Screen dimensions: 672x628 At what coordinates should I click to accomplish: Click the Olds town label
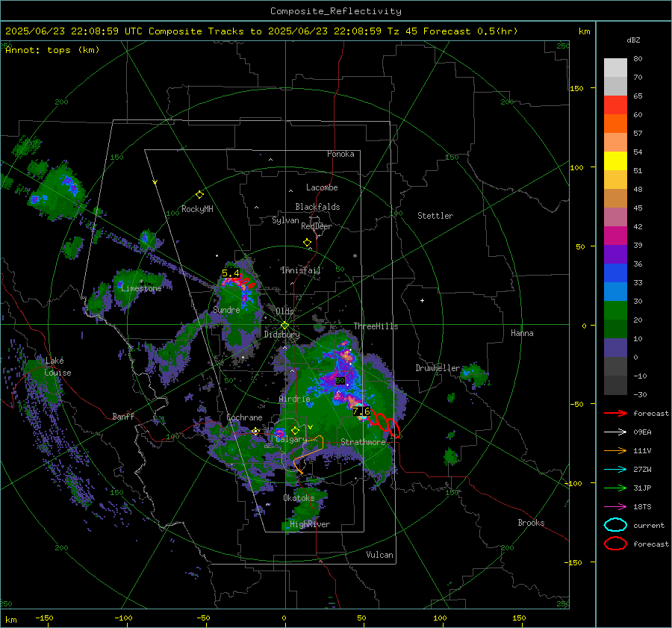coord(284,311)
